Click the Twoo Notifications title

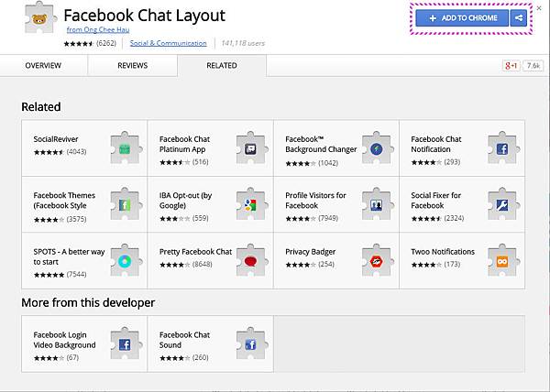point(443,252)
